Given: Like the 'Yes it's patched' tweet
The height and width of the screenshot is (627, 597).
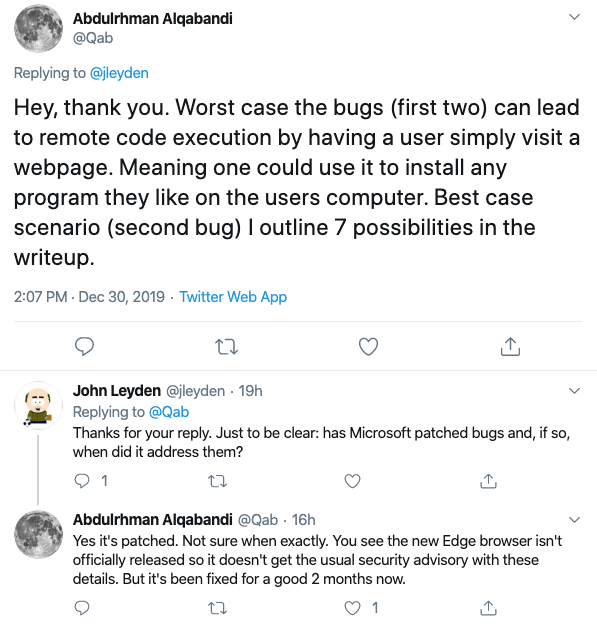Looking at the screenshot, I should [x=352, y=608].
